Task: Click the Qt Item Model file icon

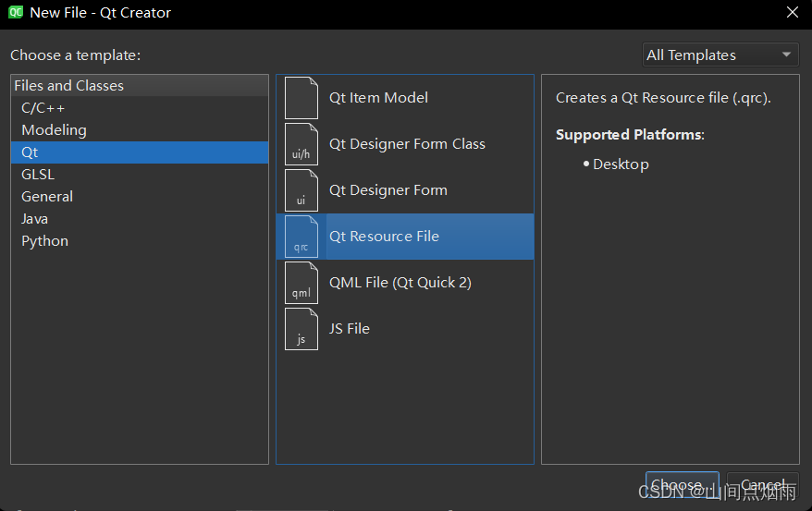Action: [x=301, y=98]
